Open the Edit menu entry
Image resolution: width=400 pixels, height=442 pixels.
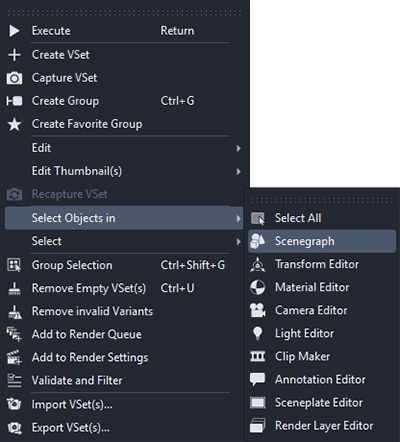click(x=124, y=148)
